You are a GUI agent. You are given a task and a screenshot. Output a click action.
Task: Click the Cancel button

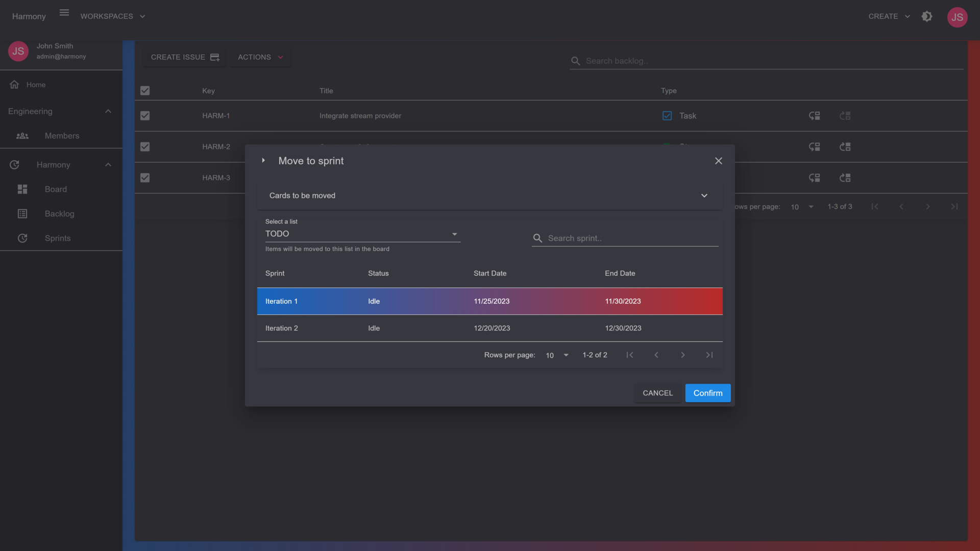point(657,393)
